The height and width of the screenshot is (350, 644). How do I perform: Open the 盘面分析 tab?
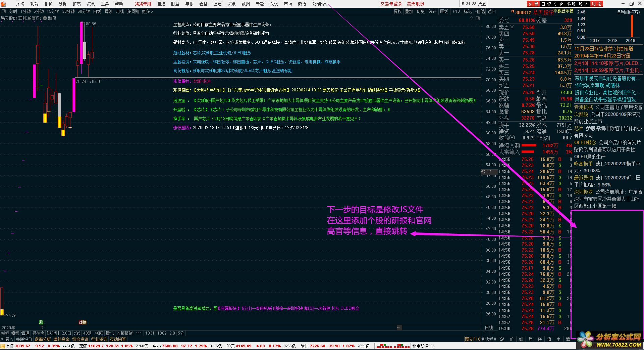tap(43, 339)
